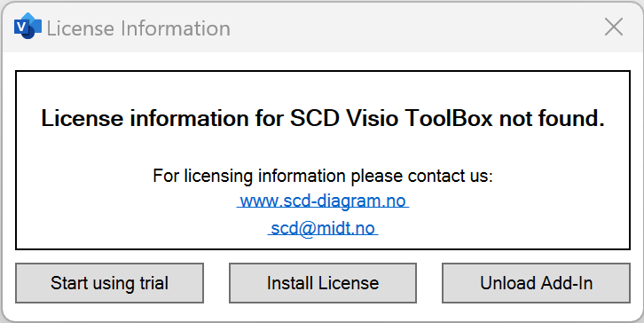Click gap between Install License and Unload buttons
The height and width of the screenshot is (323, 644).
(429, 283)
